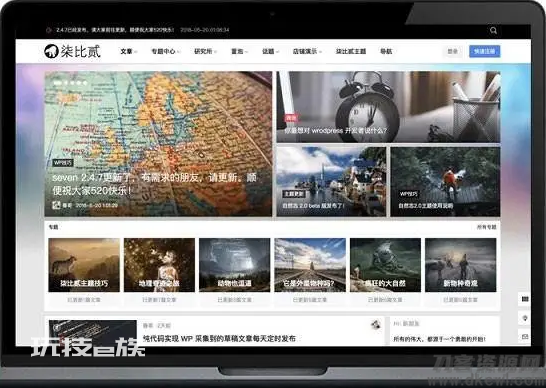The width and height of the screenshot is (546, 388).
Task: Select the first carousel indicator dot
Action: 58,83
